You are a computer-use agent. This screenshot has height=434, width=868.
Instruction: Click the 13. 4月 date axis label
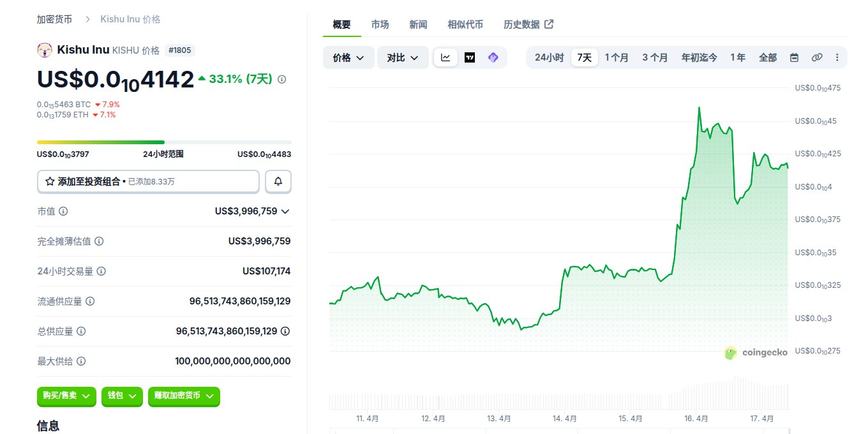tap(499, 419)
